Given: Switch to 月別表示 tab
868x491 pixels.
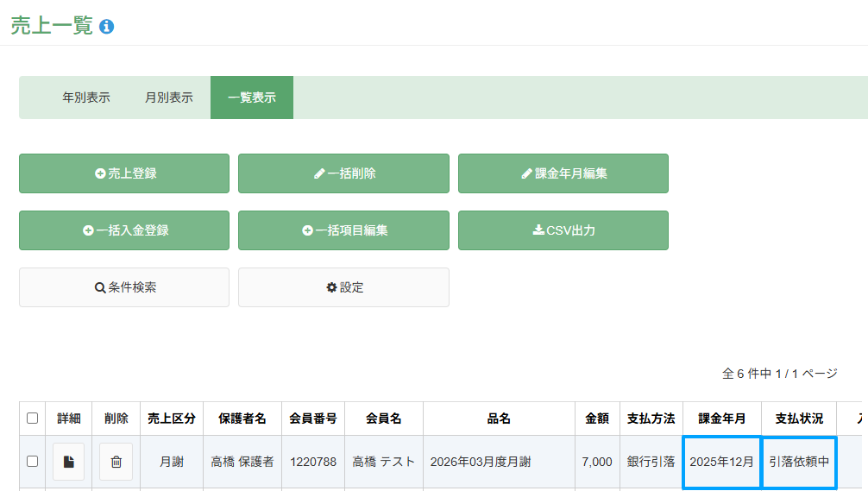Looking at the screenshot, I should pyautogui.click(x=169, y=98).
